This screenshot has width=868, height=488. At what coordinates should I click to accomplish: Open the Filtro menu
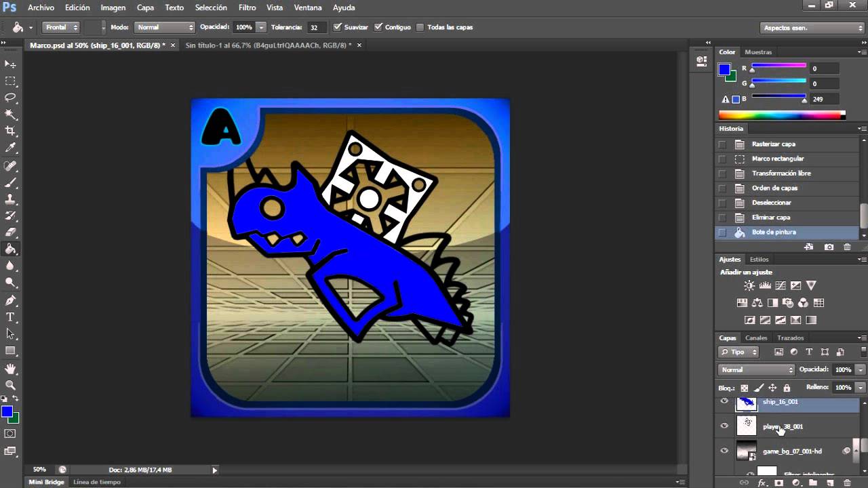pyautogui.click(x=247, y=7)
